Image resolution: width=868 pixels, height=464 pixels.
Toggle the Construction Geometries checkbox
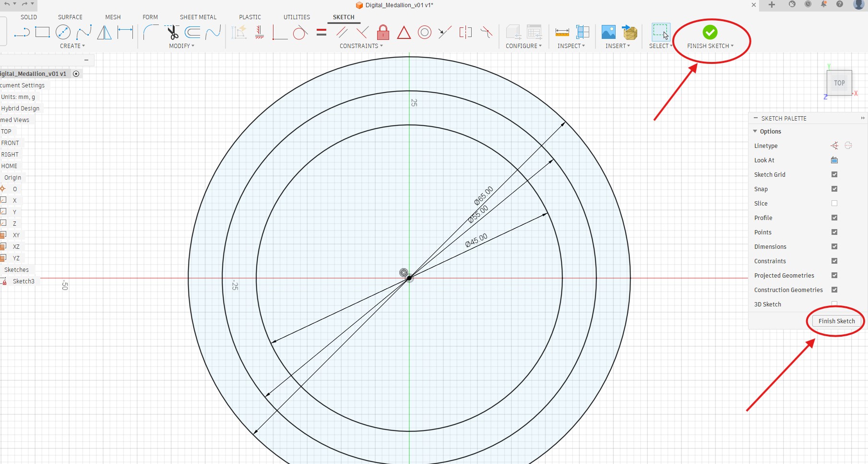(834, 290)
